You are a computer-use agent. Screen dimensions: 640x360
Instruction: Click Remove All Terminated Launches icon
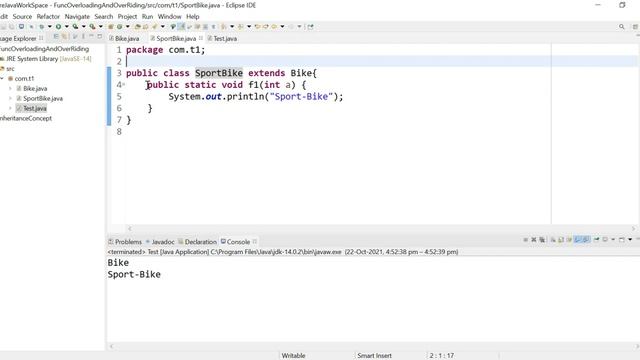click(x=542, y=240)
